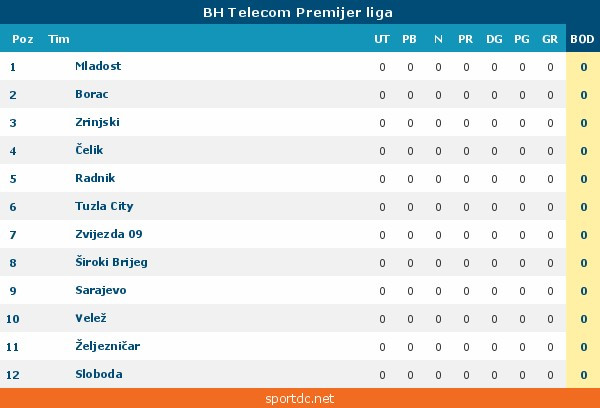Select Sloboda at the table bottom
600x408 pixels.
99,374
